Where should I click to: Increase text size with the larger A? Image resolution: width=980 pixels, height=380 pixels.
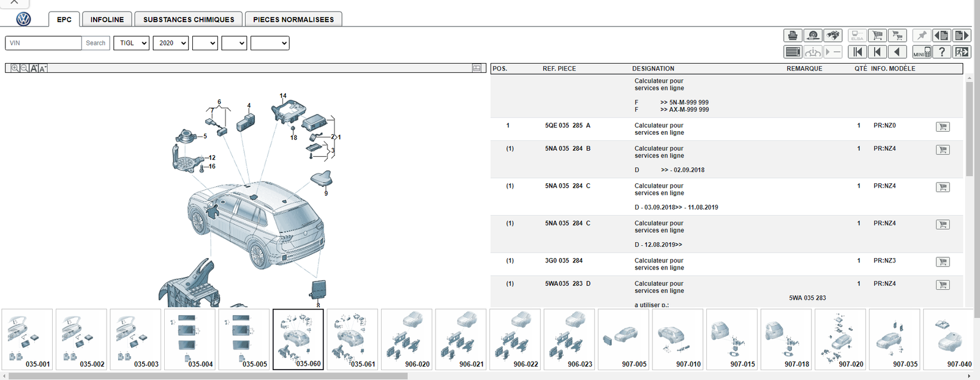click(x=34, y=68)
